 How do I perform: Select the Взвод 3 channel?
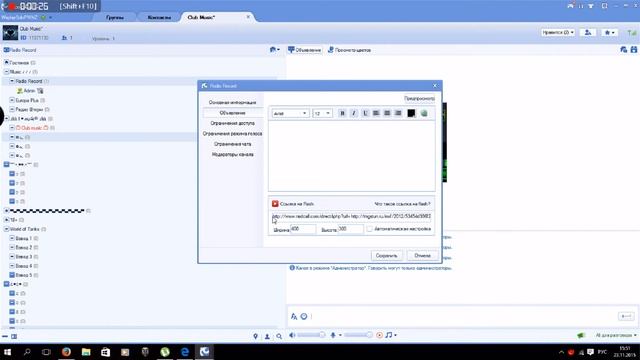[x=24, y=257]
